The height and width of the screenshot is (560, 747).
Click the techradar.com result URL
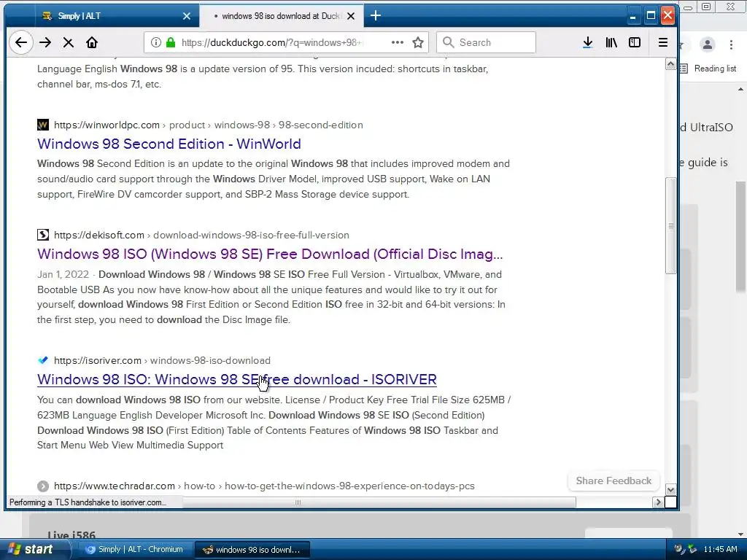pyautogui.click(x=264, y=486)
